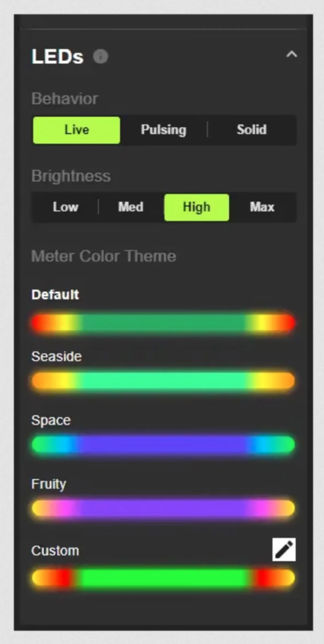Click the Seaside theme label

[x=56, y=357]
